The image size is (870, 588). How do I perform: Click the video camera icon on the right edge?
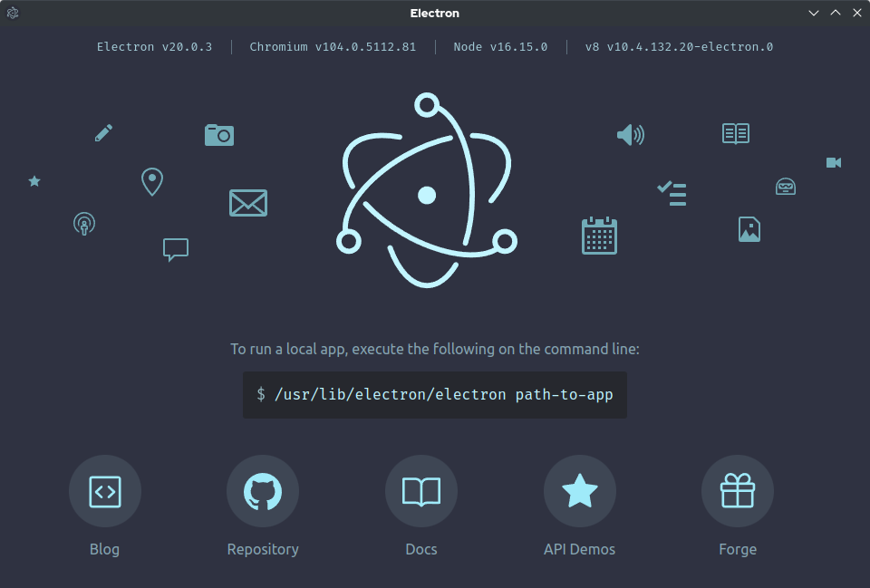coord(834,163)
